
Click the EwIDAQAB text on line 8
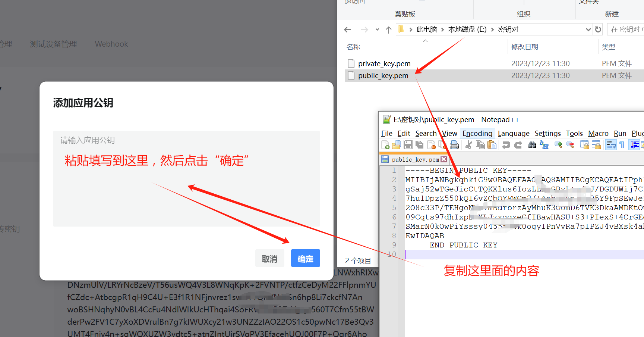[x=425, y=236]
